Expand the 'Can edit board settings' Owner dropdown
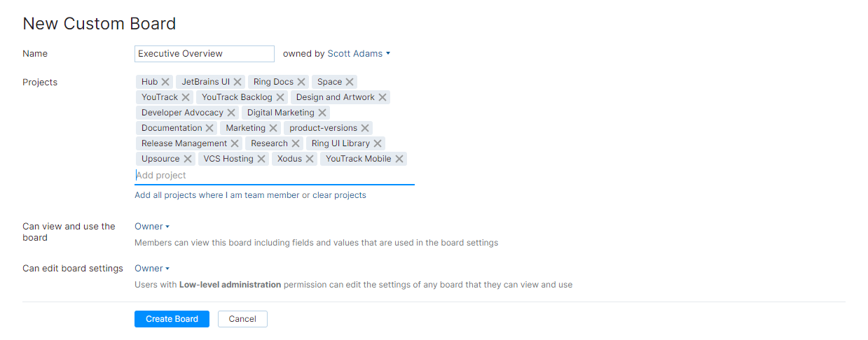This screenshot has height=340, width=868. [152, 269]
